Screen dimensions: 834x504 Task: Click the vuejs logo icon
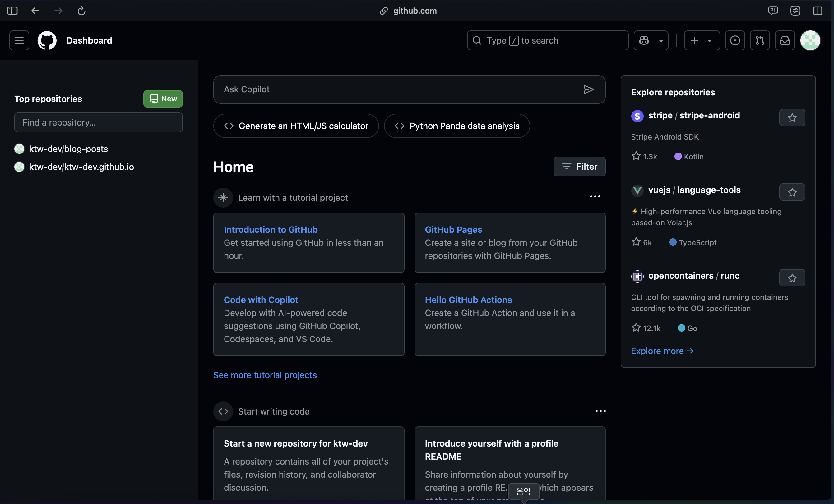click(x=637, y=191)
